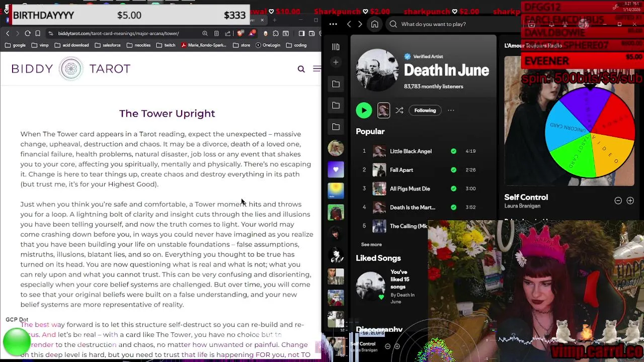Open Spotify three-dot main menu
This screenshot has width=644, height=362.
(x=333, y=24)
